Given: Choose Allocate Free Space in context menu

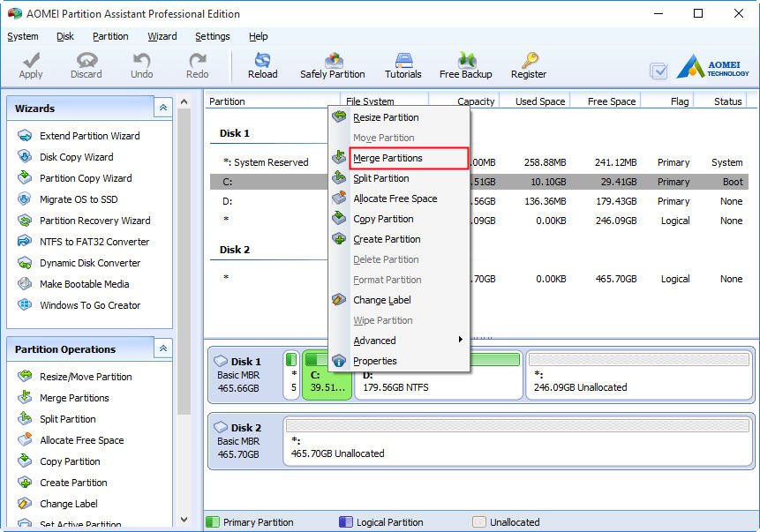Looking at the screenshot, I should point(399,199).
